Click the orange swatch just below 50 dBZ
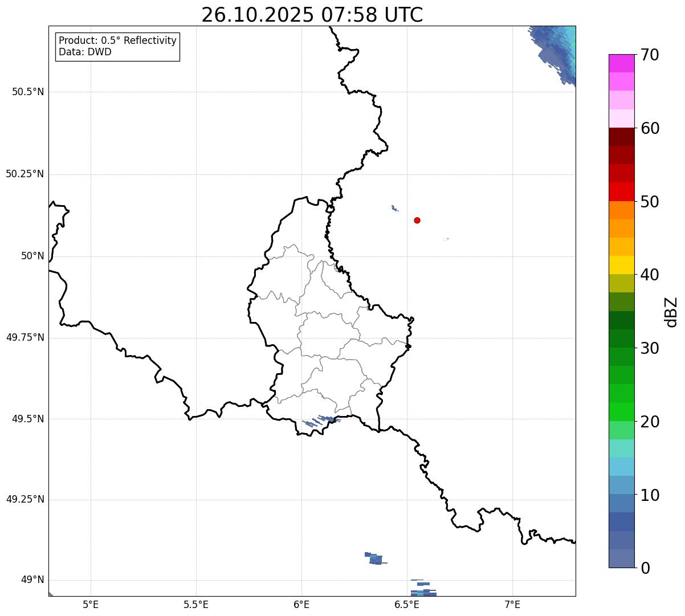This screenshot has width=685, height=616. (622, 210)
